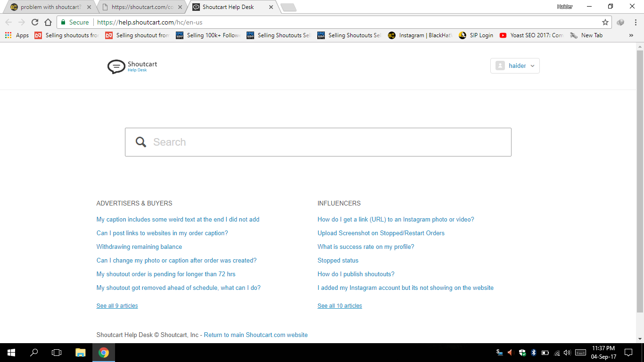Click the Shoutcart Help Desk logo
This screenshot has width=644, height=362.
(x=132, y=66)
